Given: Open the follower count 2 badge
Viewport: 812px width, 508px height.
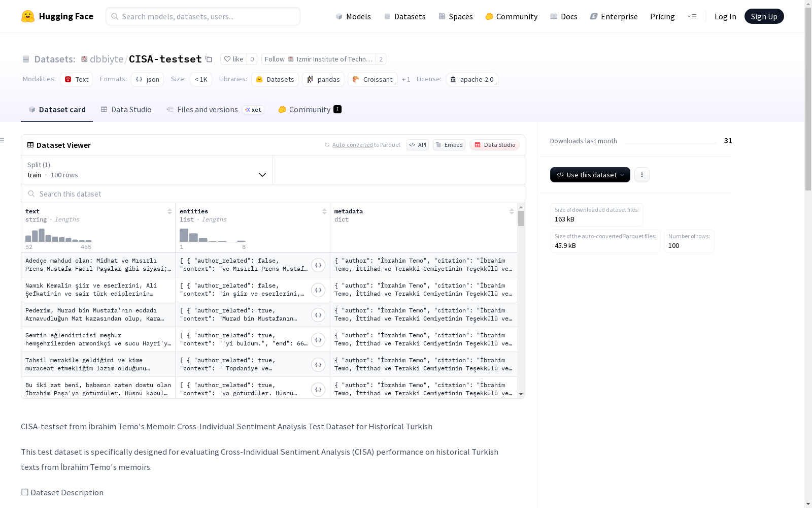Looking at the screenshot, I should pos(381,59).
